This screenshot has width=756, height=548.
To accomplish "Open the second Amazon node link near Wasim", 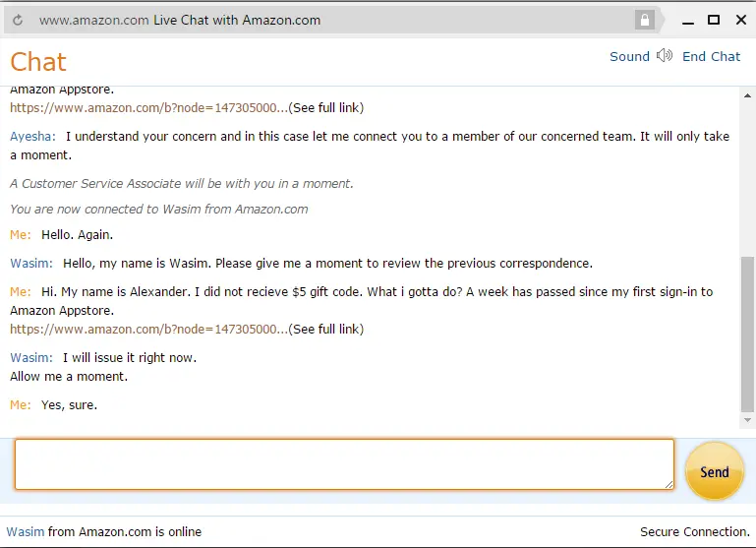I will click(148, 329).
